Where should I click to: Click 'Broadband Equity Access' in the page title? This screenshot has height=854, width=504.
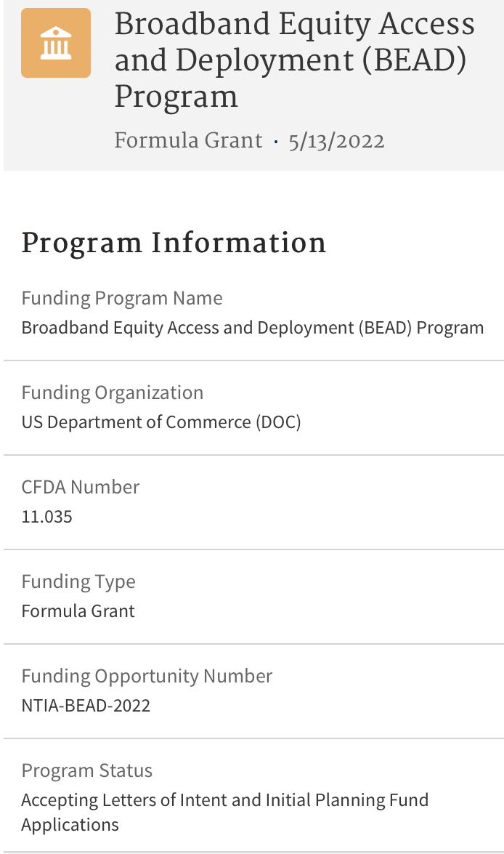(294, 25)
